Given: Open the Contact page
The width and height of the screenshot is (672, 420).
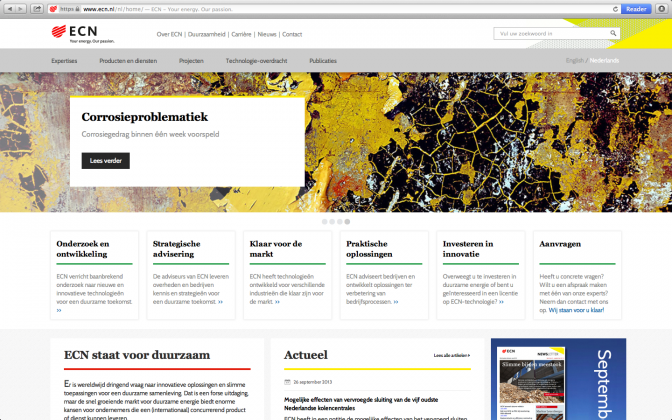Looking at the screenshot, I should point(292,34).
